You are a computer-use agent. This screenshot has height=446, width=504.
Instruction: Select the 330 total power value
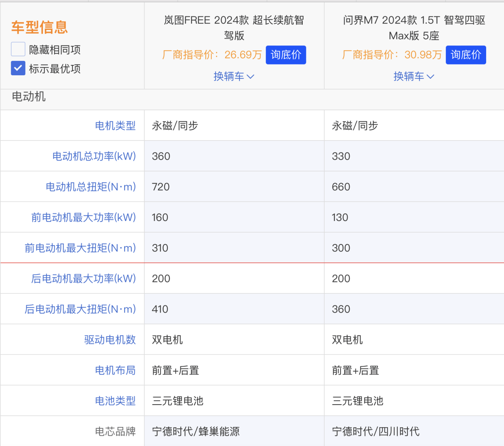(341, 156)
